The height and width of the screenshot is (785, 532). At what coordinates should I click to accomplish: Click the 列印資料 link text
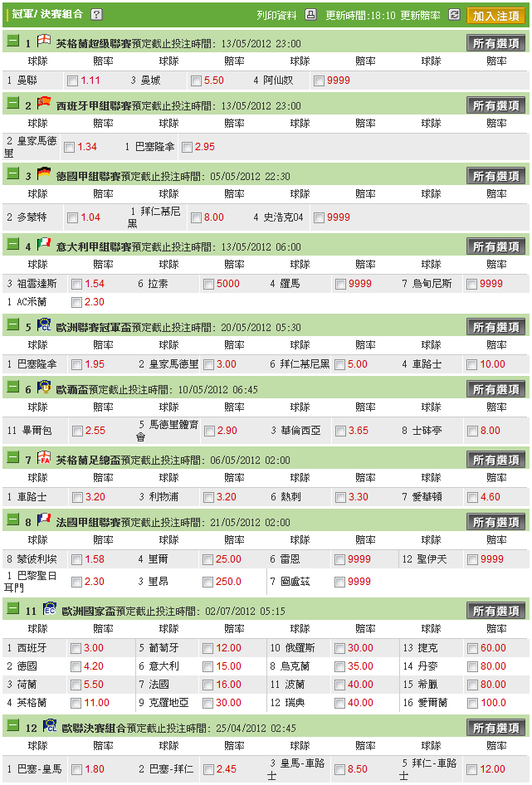[276, 16]
